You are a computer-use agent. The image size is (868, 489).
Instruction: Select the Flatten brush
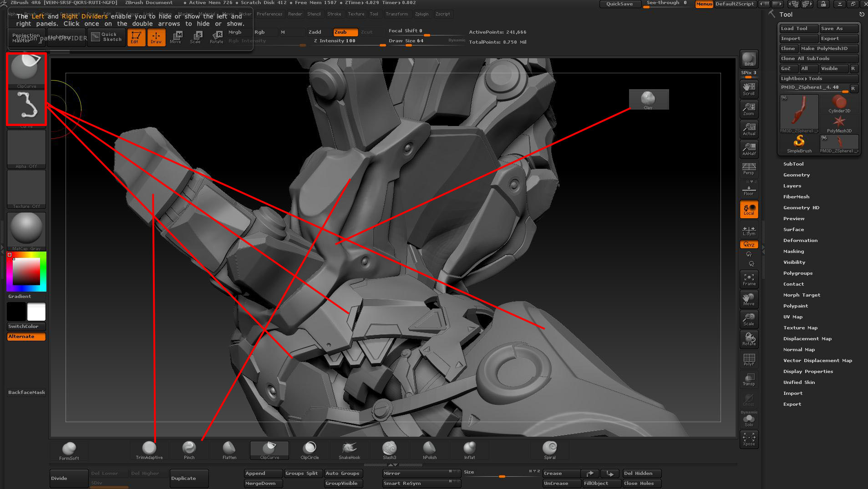(x=229, y=450)
